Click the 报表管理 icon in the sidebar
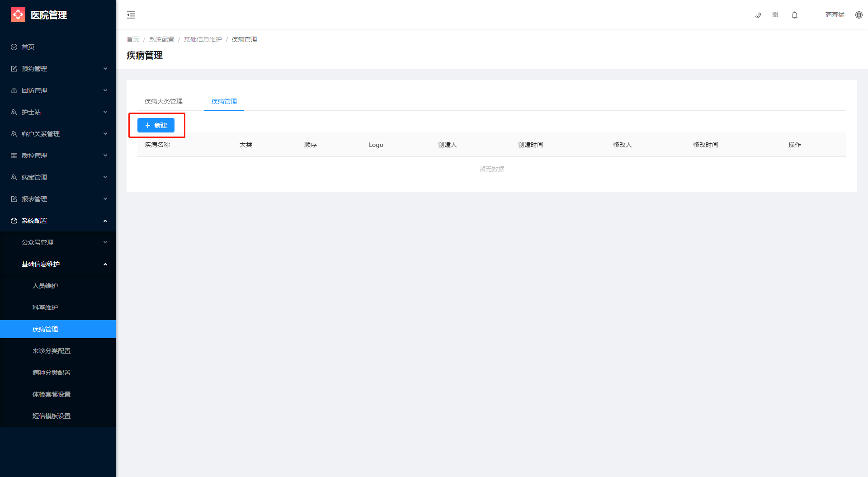Screen dimensions: 868x477 [14, 199]
